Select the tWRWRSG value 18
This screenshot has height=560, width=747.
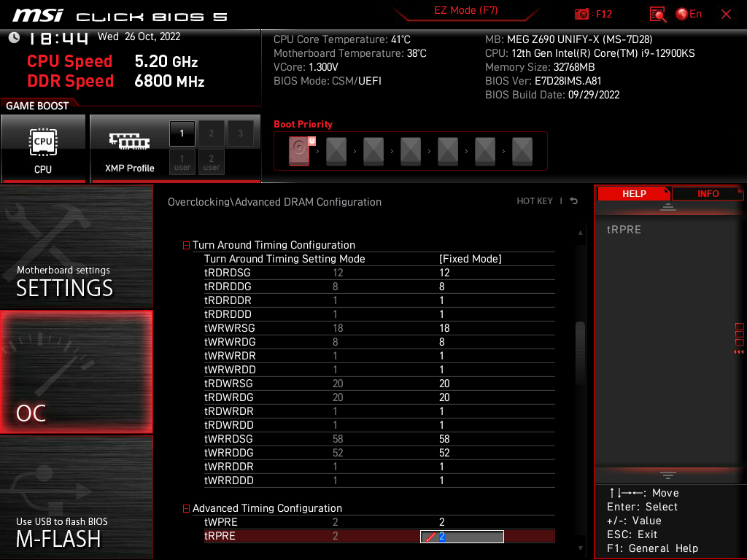click(x=444, y=328)
